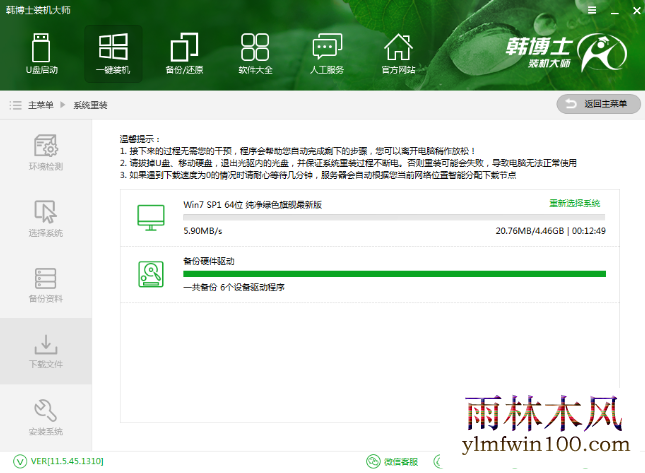The image size is (645, 473).
Task: Click 返回主菜单 button
Action: tap(599, 104)
